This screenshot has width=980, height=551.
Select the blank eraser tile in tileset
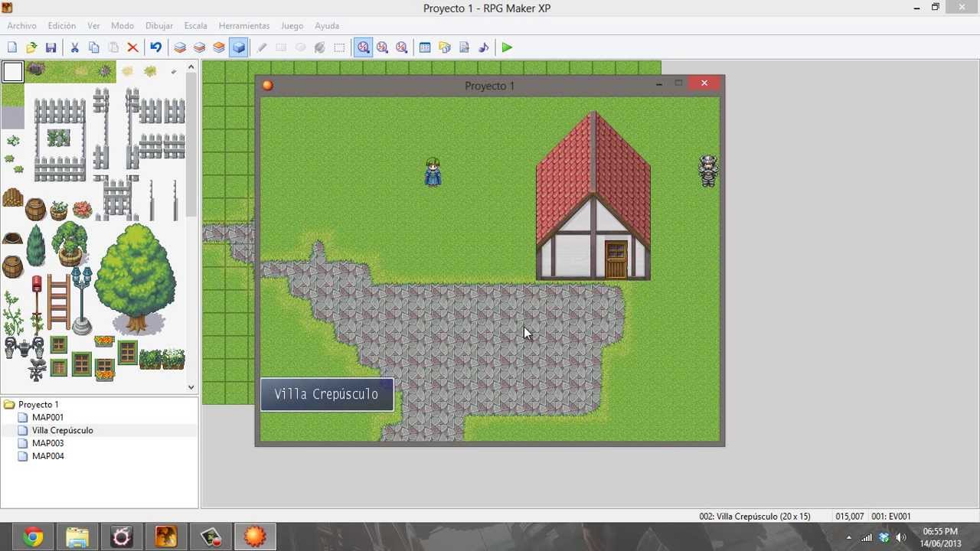[x=12, y=73]
